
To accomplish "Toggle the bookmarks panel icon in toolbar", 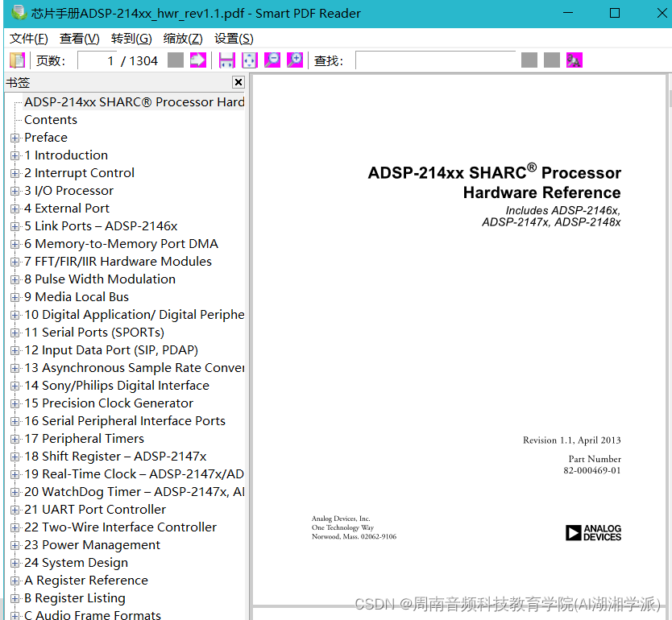I will [17, 60].
